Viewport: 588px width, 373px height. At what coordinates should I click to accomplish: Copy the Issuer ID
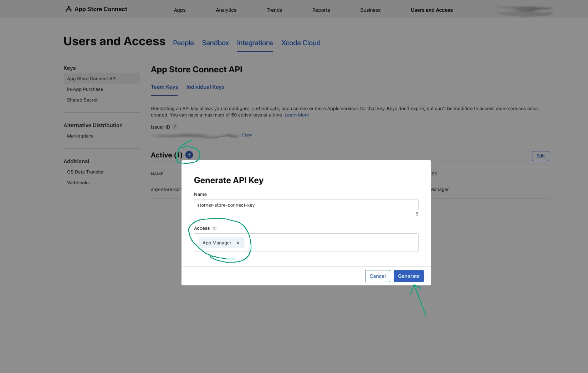[x=247, y=135]
